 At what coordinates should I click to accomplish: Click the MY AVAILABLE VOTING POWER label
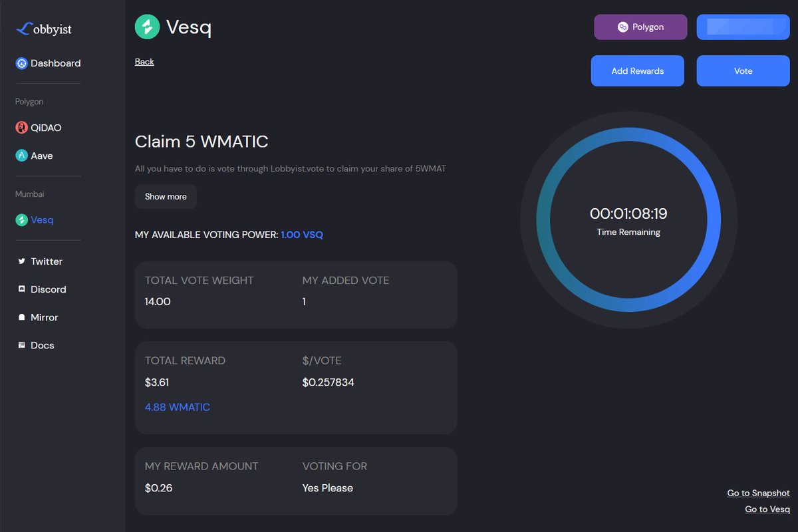coord(206,235)
